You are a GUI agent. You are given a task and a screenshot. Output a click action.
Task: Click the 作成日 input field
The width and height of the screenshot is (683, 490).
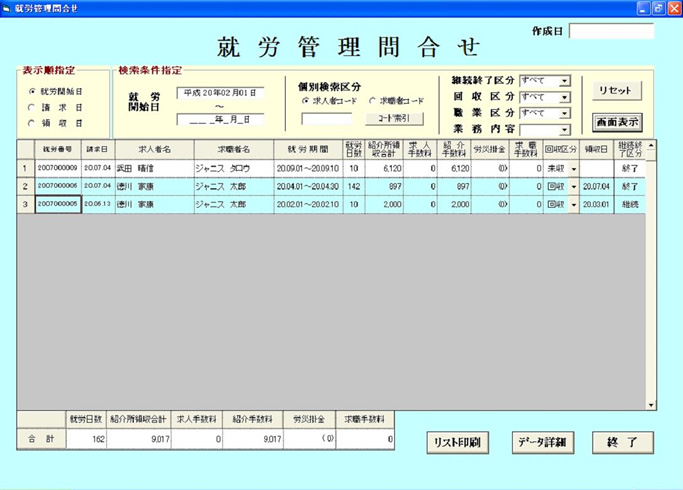(x=611, y=32)
